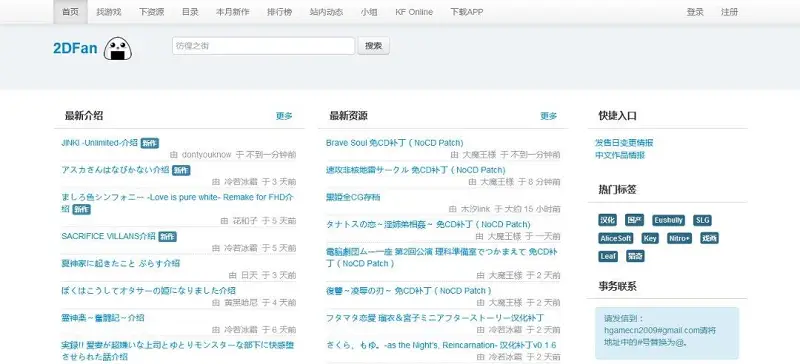Open the ぶらす介绍 article link
Image resolution: width=800 pixels, height=364 pixels.
120,263
